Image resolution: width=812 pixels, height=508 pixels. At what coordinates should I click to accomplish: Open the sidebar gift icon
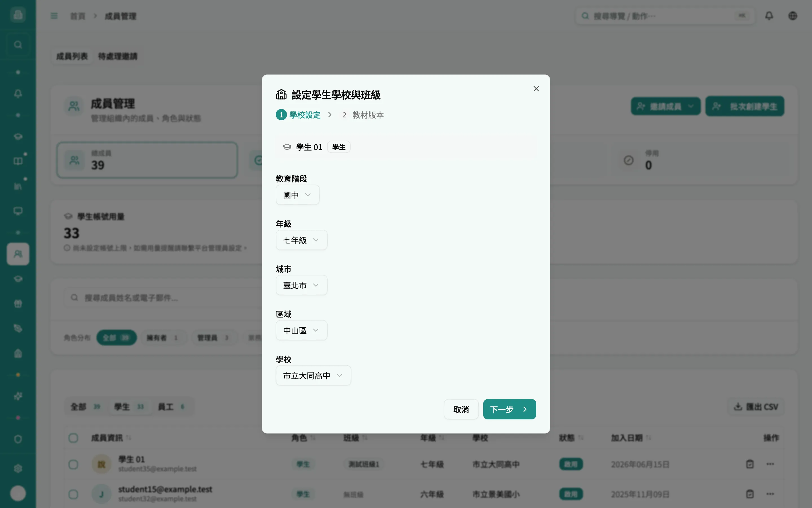18,304
